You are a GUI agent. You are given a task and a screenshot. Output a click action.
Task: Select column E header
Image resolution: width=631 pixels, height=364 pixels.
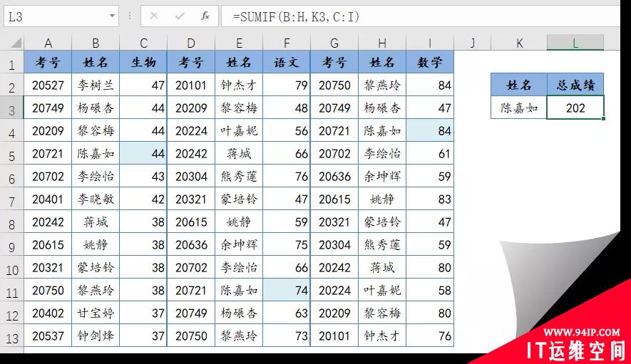(x=239, y=43)
